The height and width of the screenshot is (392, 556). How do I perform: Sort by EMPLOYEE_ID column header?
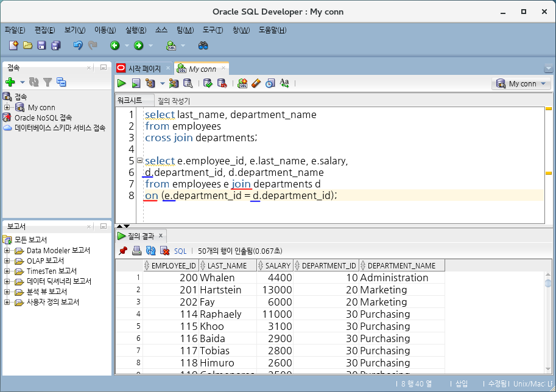(x=171, y=265)
